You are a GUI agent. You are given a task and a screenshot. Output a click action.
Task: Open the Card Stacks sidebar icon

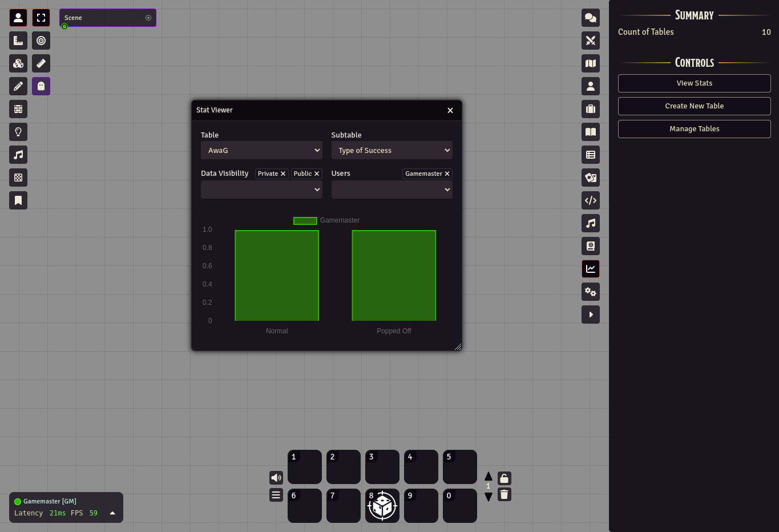coord(591,178)
